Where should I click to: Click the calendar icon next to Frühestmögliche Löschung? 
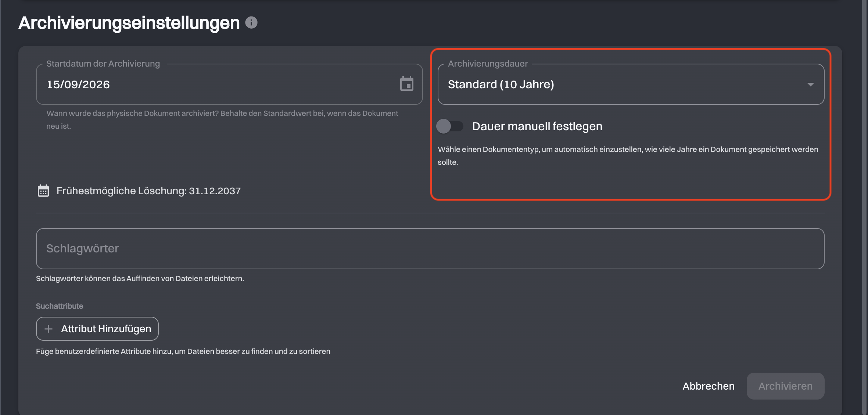(43, 191)
